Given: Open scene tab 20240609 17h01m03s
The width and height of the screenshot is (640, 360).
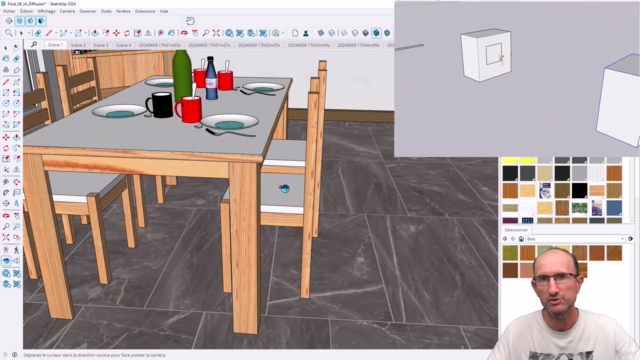Looking at the screenshot, I should coord(160,45).
